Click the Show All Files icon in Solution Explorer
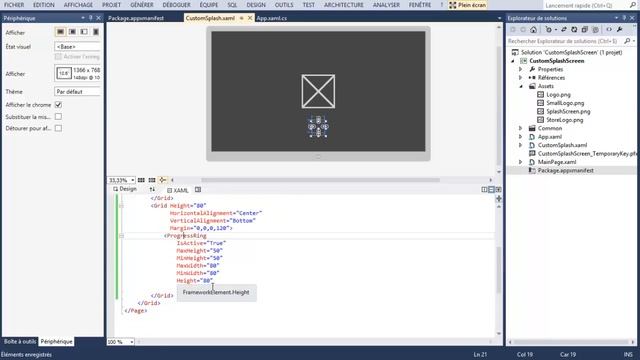The width and height of the screenshot is (640, 360). pyautogui.click(x=596, y=30)
